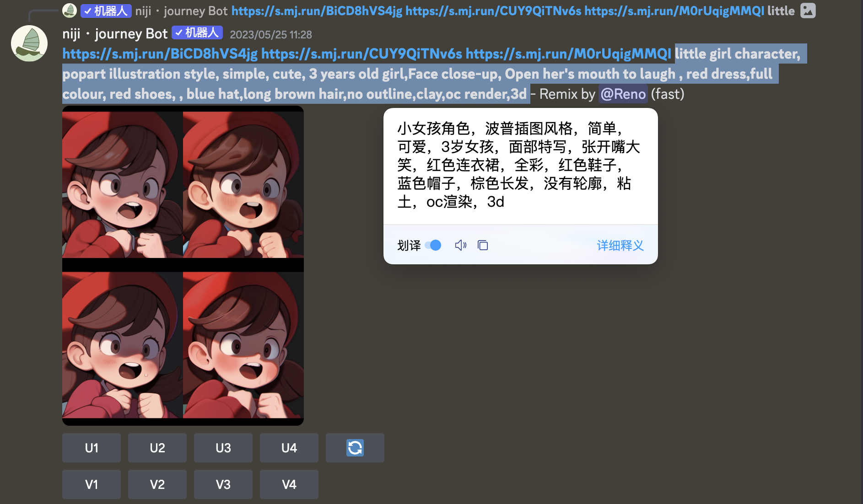This screenshot has width=863, height=504.
Task: Open the niji journey Bot sailboat avatar
Action: pyautogui.click(x=29, y=43)
